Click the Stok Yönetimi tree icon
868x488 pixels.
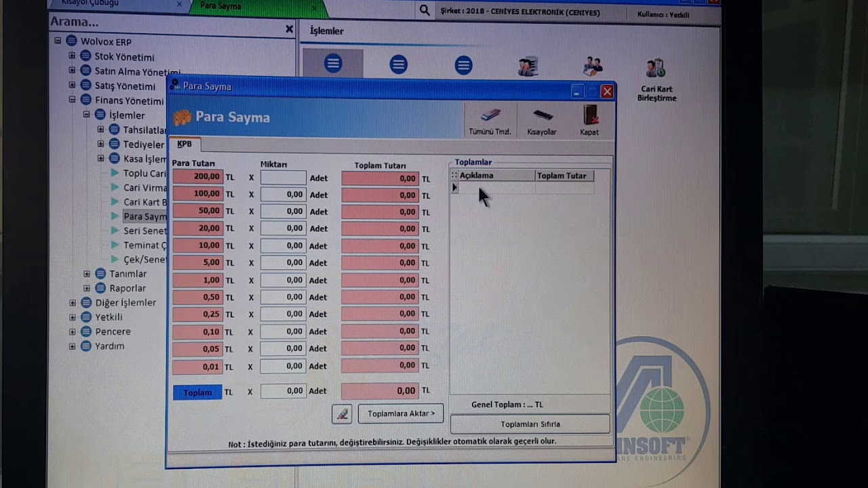click(x=85, y=56)
